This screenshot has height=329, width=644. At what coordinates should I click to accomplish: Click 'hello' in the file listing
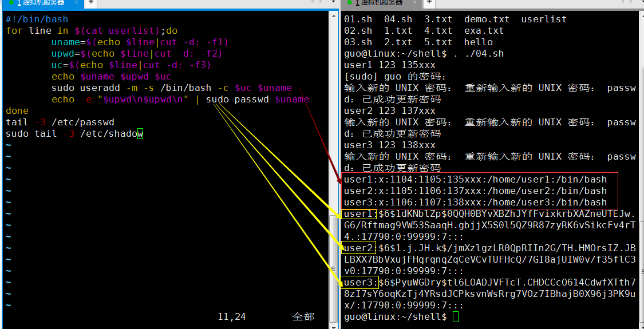pyautogui.click(x=478, y=42)
